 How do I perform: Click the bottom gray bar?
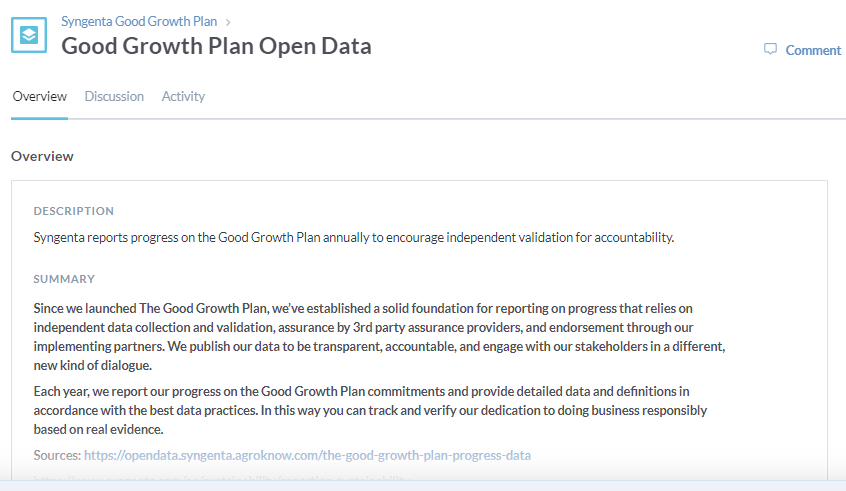[423, 486]
